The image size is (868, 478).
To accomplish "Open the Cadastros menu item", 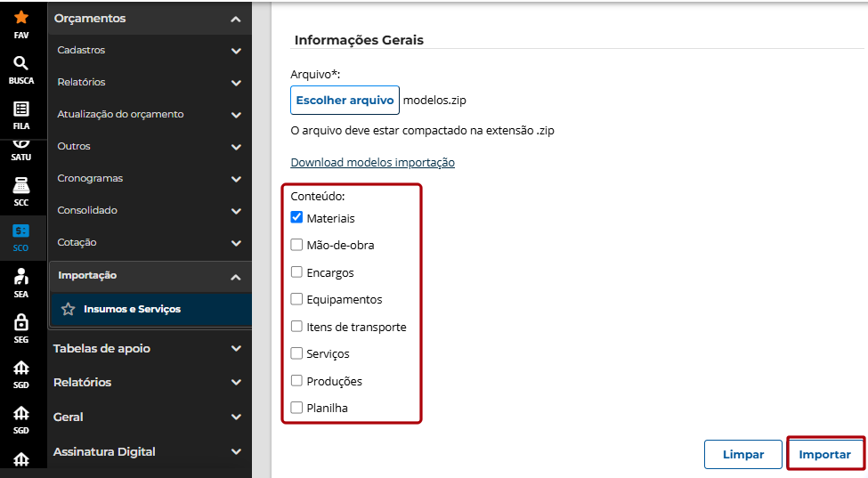I will pos(81,50).
